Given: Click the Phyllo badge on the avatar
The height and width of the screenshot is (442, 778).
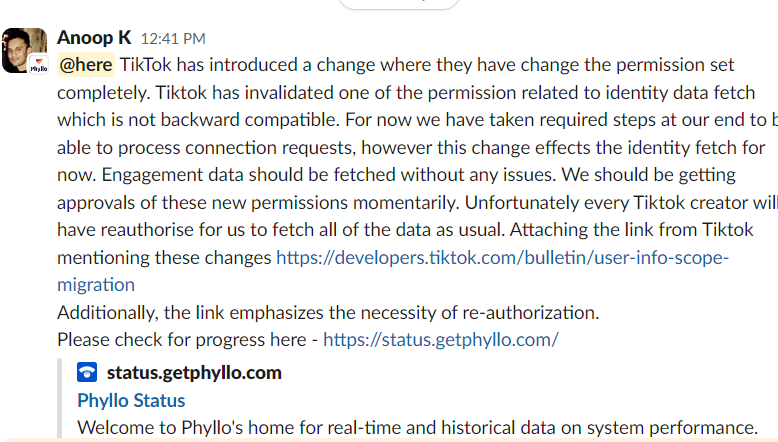Looking at the screenshot, I should [38, 66].
